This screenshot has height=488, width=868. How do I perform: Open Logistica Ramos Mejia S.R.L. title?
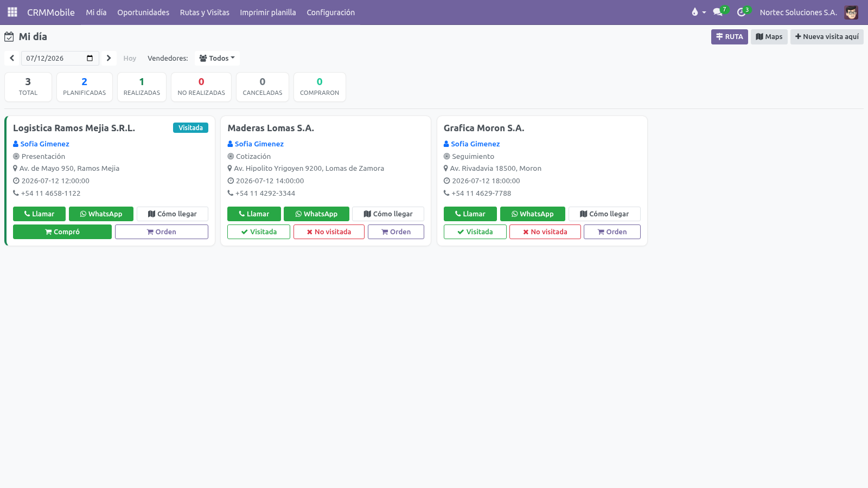pos(74,128)
